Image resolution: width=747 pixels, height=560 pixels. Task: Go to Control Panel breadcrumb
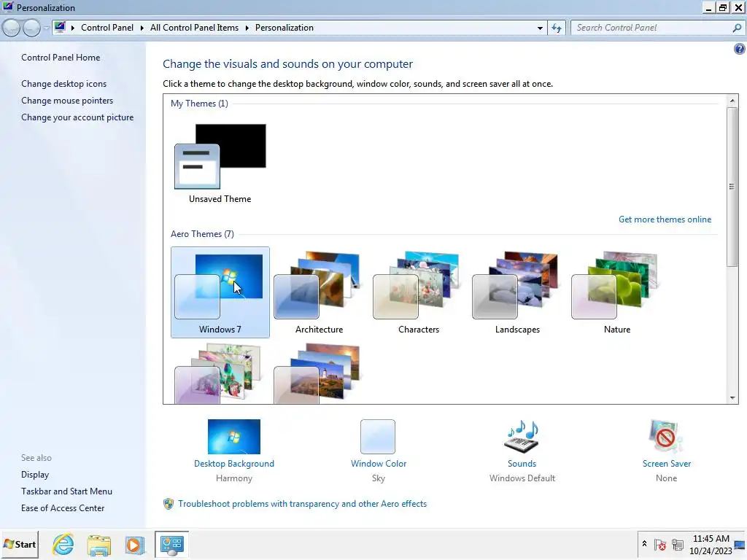click(107, 28)
